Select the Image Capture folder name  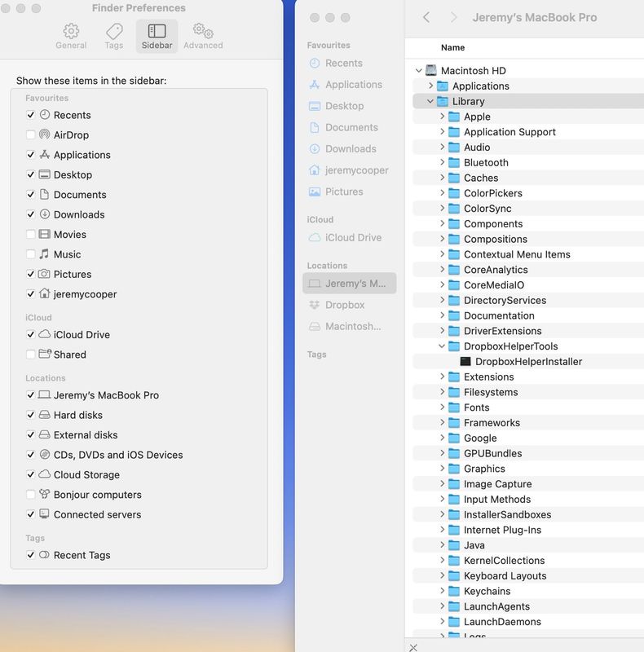[497, 484]
